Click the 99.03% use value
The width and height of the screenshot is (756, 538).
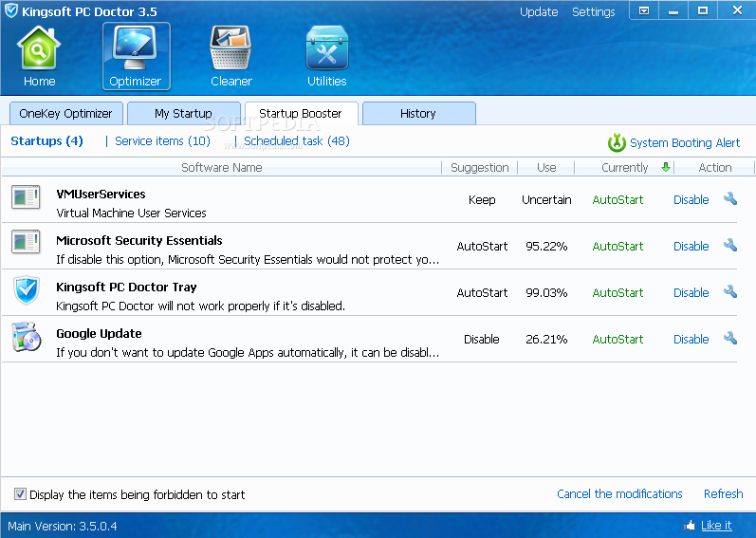pyautogui.click(x=546, y=292)
